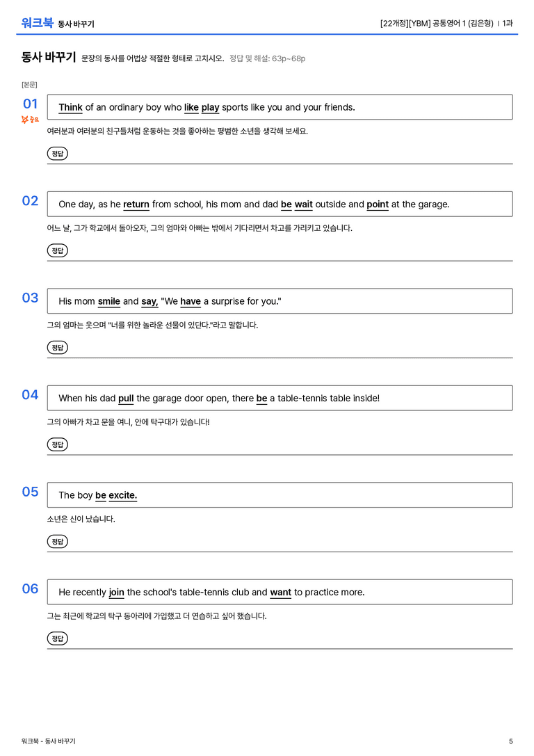Click the 정답 badge under question 01
Screen dimensions: 534x756
57,153
